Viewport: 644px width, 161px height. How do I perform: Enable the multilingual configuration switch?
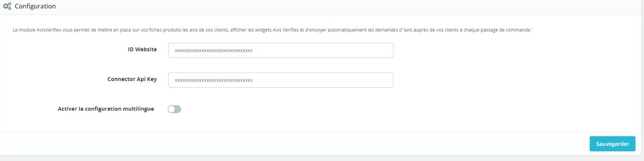[x=174, y=109]
